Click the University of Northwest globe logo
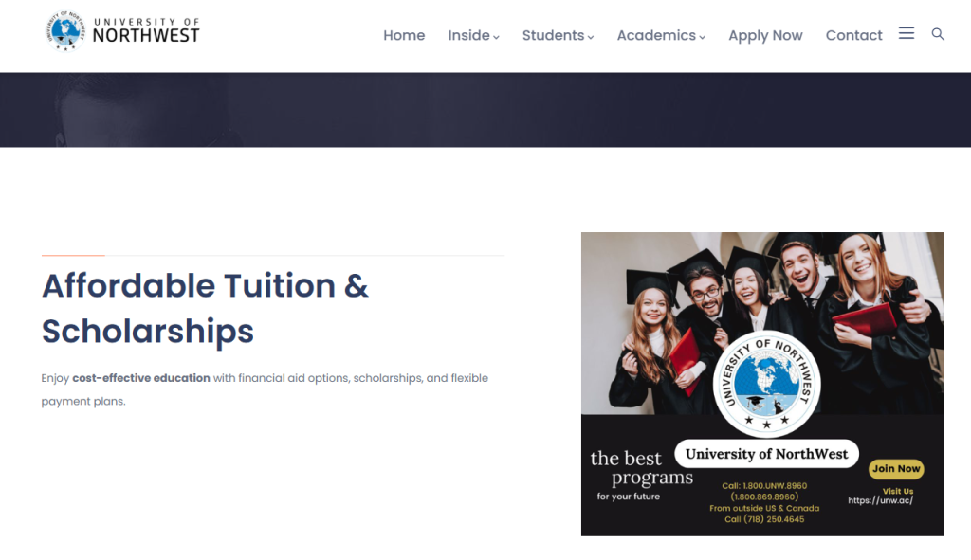 (65, 30)
